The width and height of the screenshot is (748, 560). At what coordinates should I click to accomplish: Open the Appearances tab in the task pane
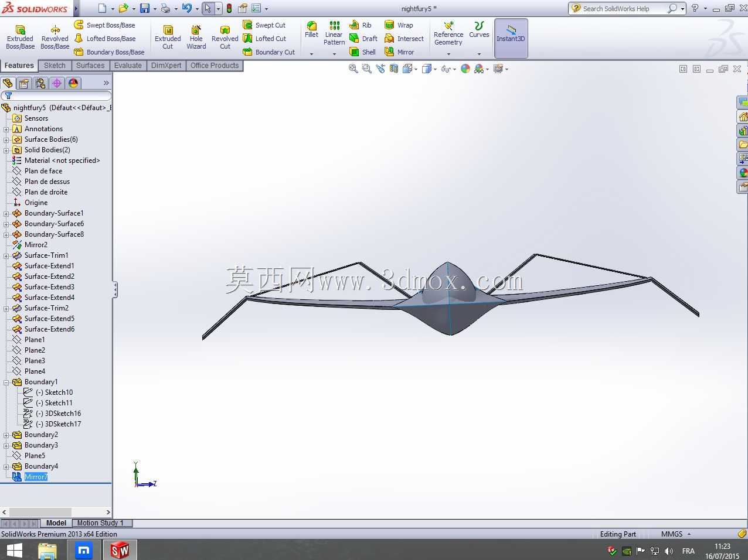(743, 173)
